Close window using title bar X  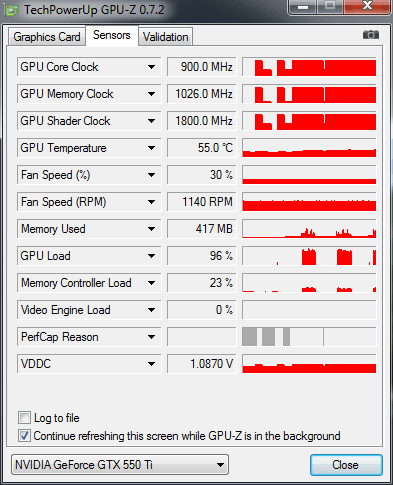pos(367,6)
